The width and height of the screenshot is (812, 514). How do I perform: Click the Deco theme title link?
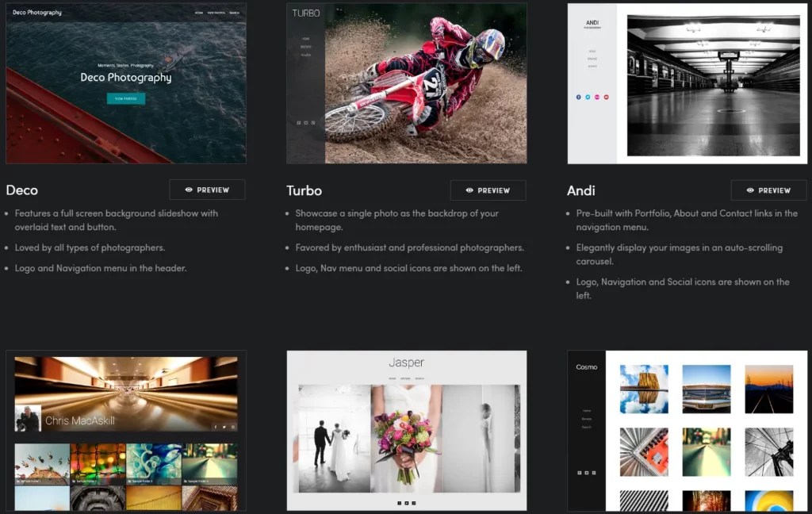22,190
